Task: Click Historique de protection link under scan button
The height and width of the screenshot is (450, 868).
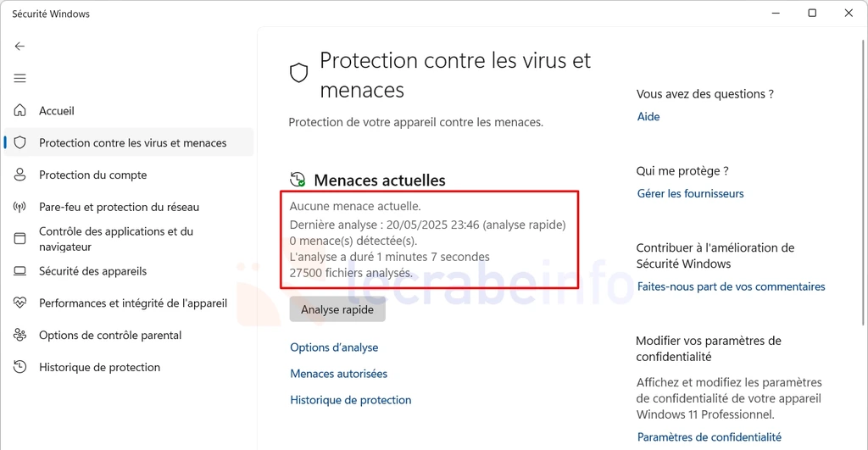Action: [350, 400]
